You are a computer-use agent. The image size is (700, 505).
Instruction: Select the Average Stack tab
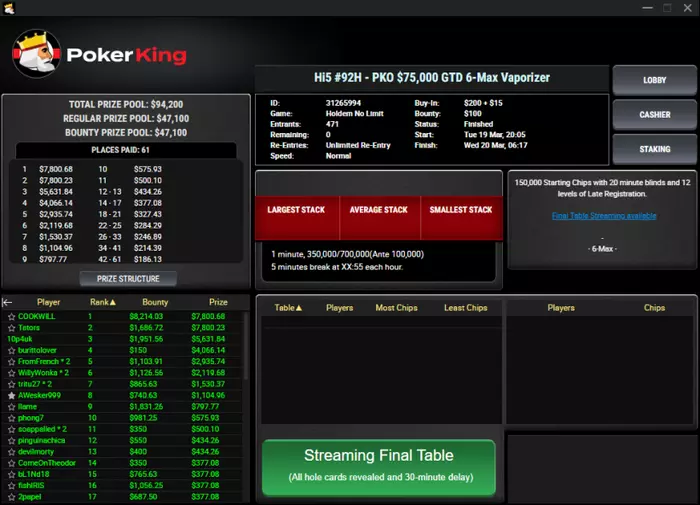click(x=379, y=218)
